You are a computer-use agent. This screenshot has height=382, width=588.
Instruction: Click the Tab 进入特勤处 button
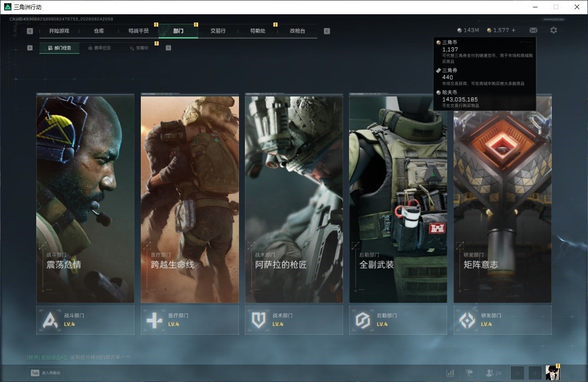(46, 373)
